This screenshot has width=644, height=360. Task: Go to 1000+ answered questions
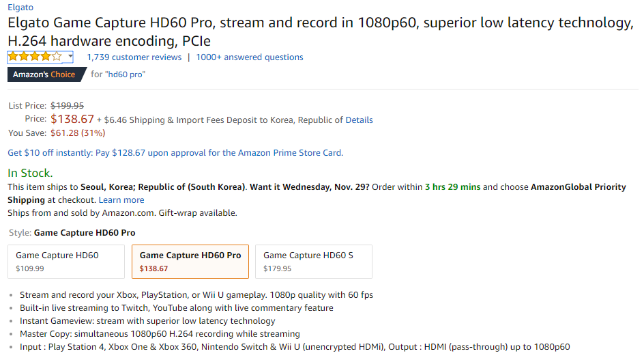pos(250,57)
